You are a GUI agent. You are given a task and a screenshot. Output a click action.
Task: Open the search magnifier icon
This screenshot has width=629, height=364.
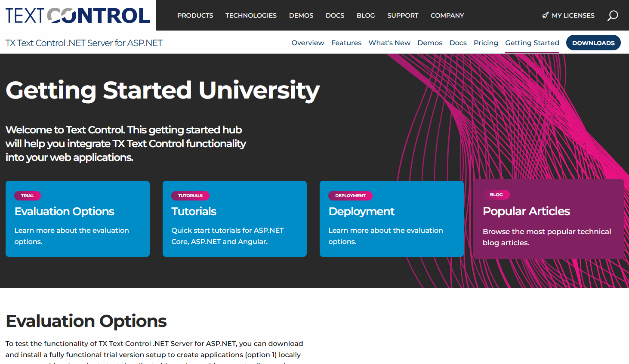coord(613,15)
